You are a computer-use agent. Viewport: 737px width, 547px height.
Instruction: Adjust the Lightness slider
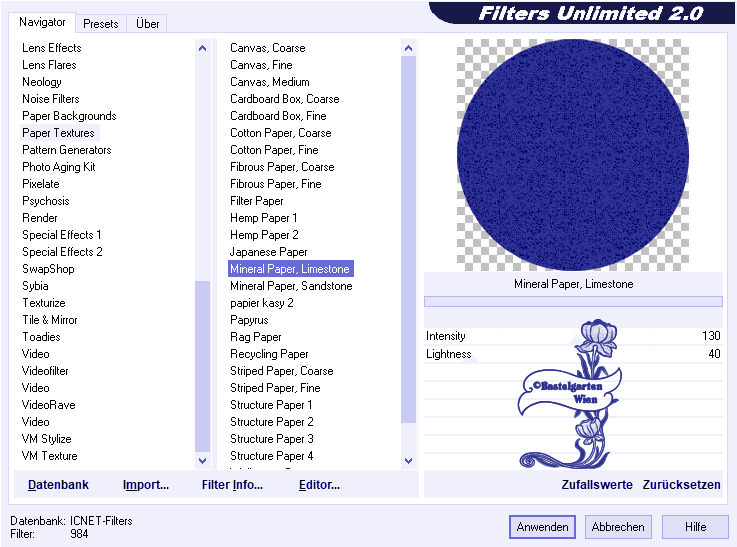point(573,354)
